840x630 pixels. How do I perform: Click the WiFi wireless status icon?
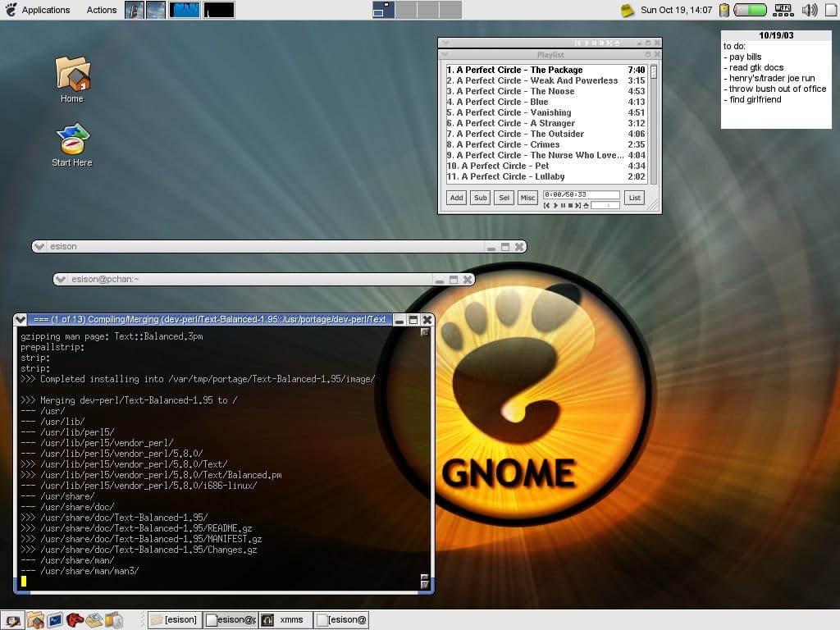783,10
